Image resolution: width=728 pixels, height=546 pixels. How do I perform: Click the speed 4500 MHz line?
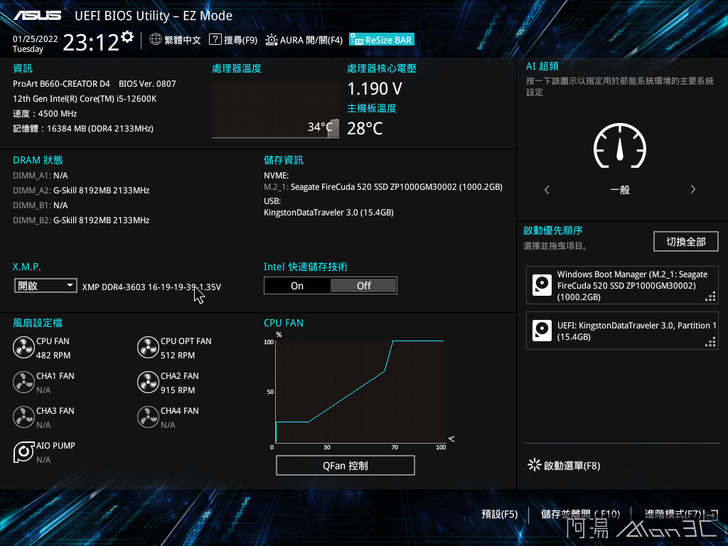click(45, 113)
